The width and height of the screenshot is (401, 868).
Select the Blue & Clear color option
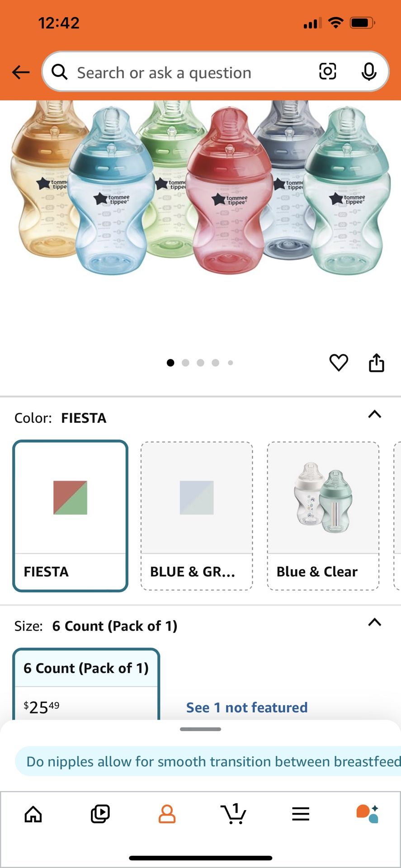click(x=323, y=515)
